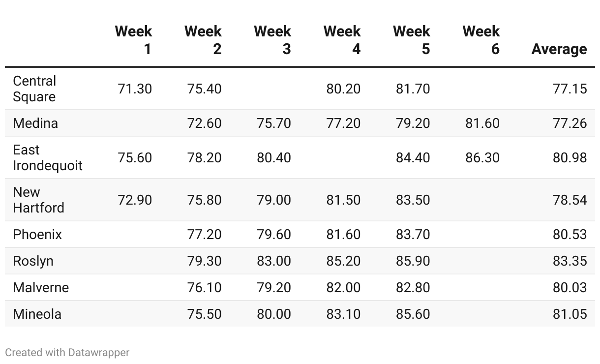This screenshot has width=600, height=364.
Task: Select Mineola's Week 5 value 85.60
Action: pyautogui.click(x=413, y=314)
